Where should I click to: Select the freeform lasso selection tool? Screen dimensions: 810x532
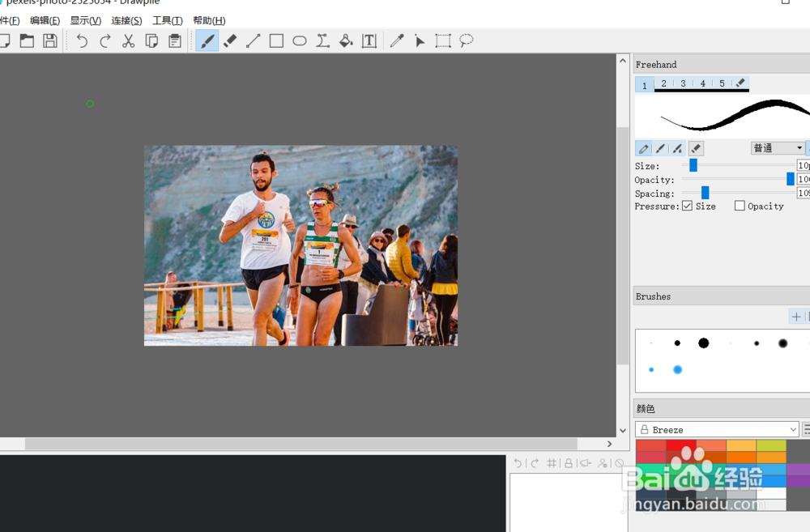466,40
